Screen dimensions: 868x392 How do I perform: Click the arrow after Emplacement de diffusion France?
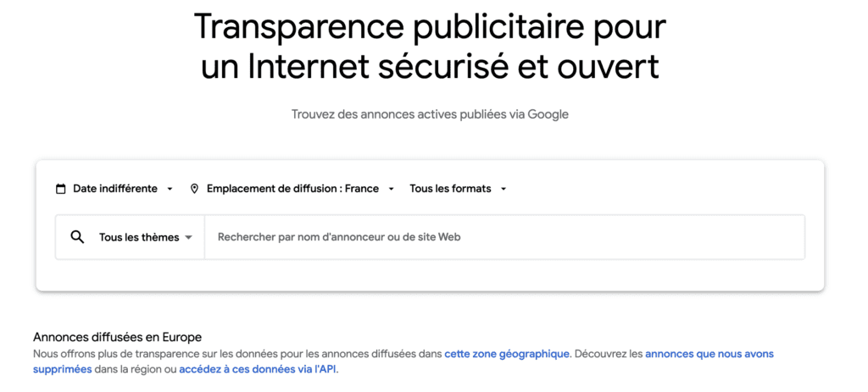click(392, 189)
